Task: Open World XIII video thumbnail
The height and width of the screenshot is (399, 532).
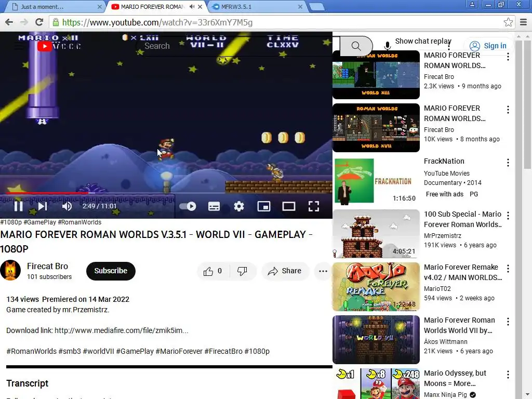Action: (376, 75)
